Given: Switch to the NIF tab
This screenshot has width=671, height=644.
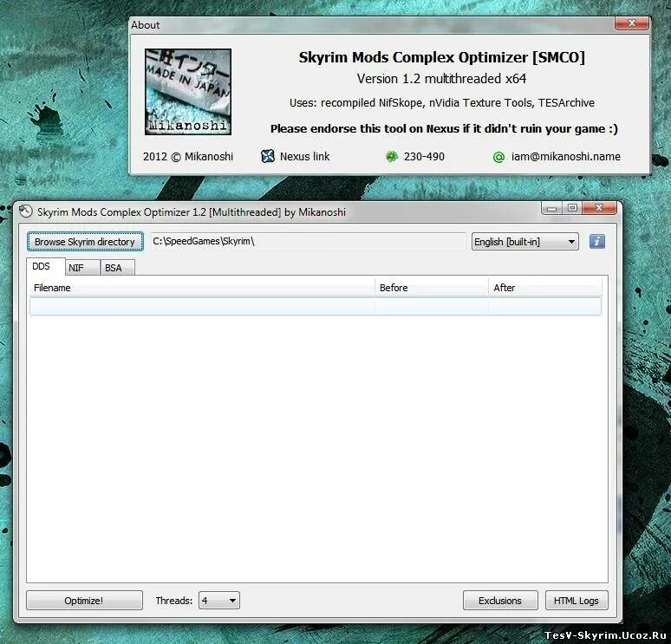Looking at the screenshot, I should click(82, 268).
